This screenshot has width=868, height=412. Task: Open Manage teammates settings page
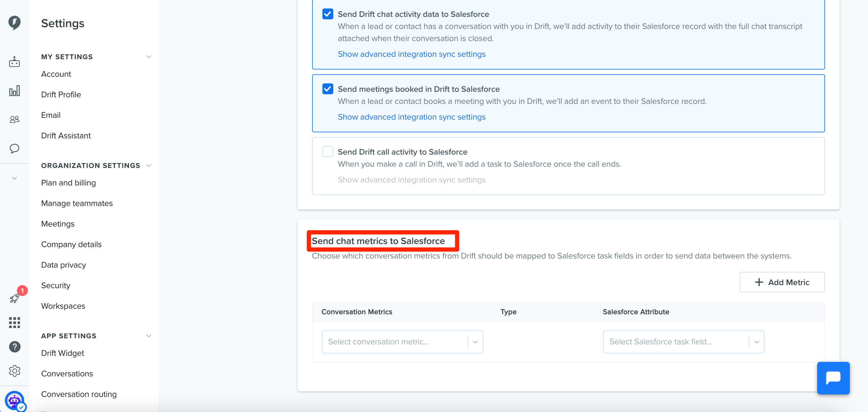[x=77, y=203]
